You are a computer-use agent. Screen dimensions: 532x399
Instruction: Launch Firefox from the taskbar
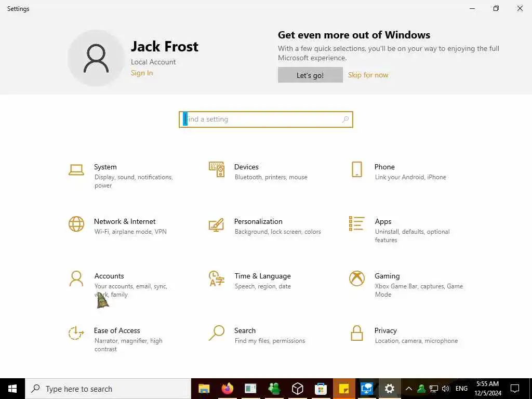click(x=228, y=389)
